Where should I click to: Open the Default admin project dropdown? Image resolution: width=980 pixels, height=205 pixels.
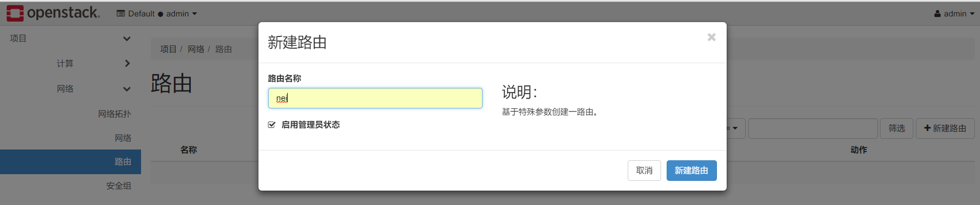click(x=157, y=14)
